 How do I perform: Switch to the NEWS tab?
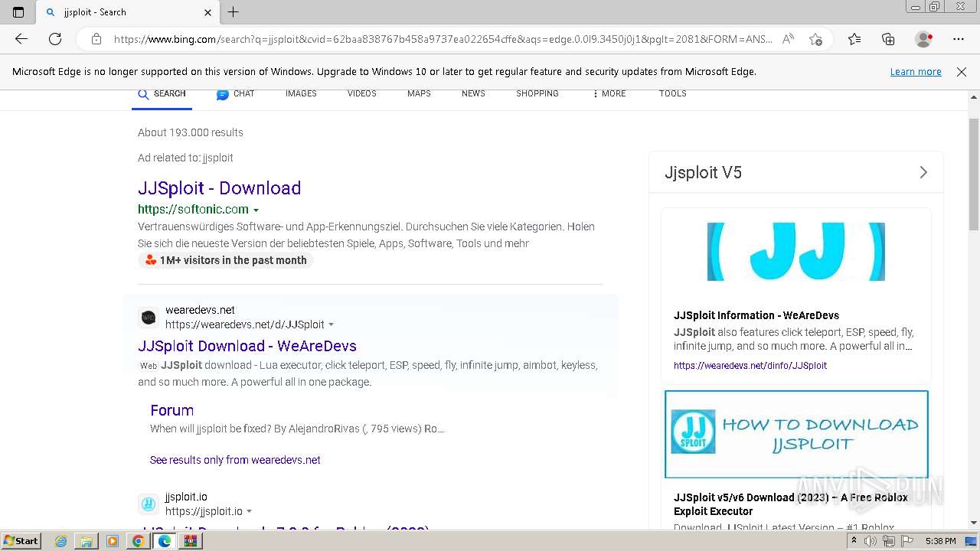pos(473,94)
